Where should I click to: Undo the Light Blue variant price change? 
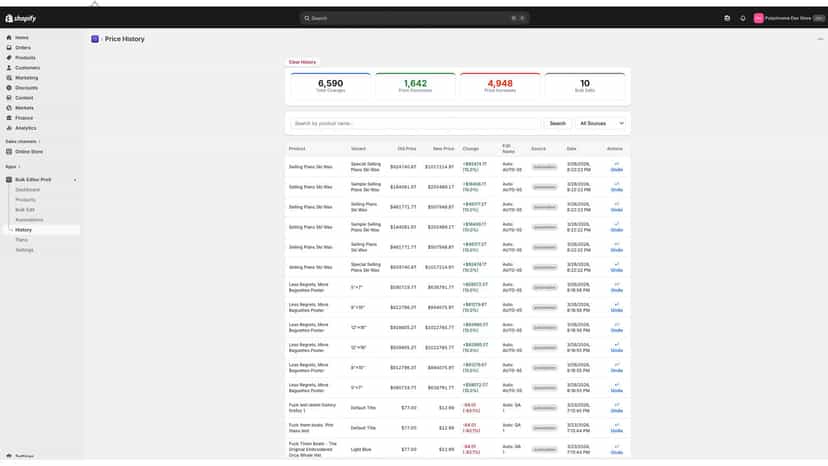(616, 450)
